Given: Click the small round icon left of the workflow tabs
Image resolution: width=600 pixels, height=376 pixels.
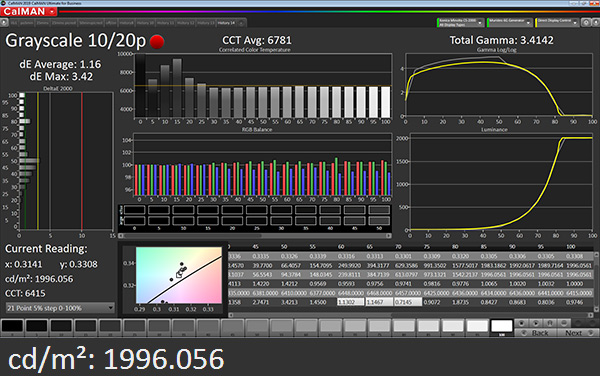Looking at the screenshot, I should coord(4,23).
